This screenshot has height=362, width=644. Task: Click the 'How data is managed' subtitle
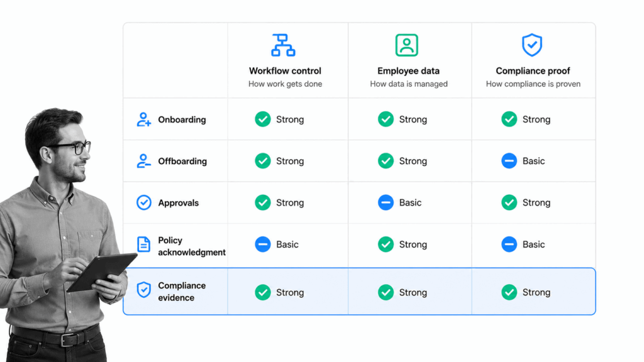click(x=409, y=84)
